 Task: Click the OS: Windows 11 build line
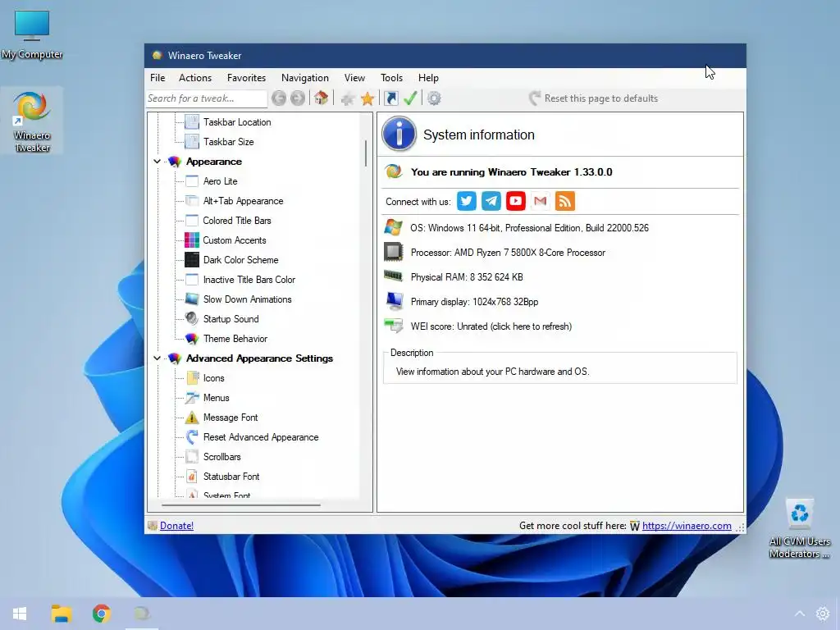[x=529, y=228]
